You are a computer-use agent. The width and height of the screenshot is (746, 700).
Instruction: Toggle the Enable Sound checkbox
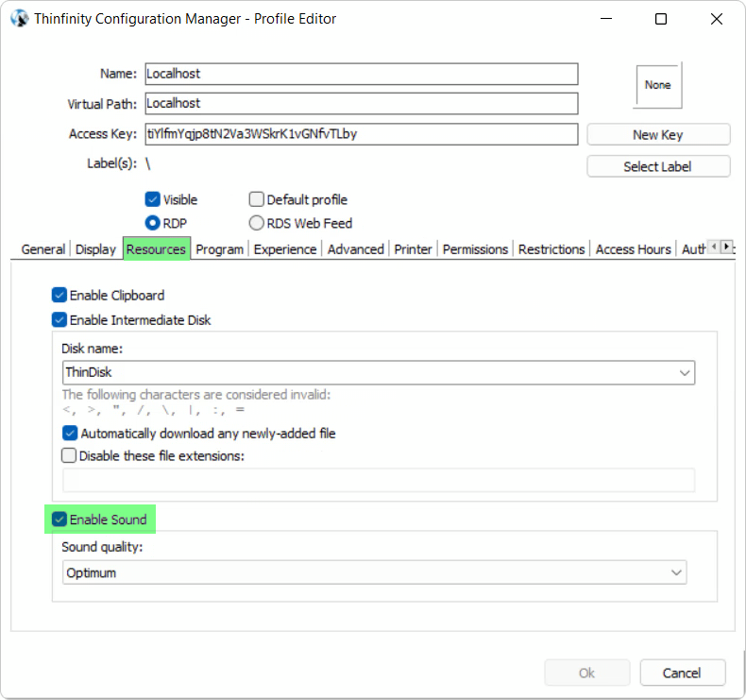pyautogui.click(x=59, y=520)
